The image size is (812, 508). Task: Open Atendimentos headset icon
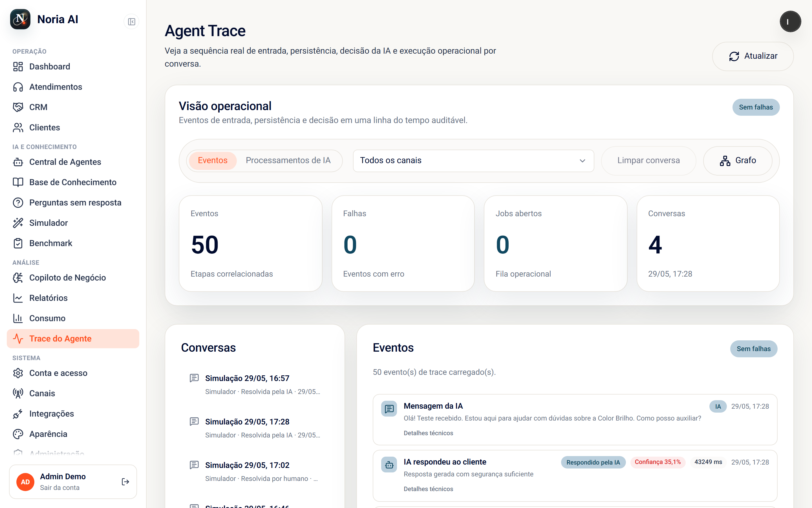click(x=18, y=87)
